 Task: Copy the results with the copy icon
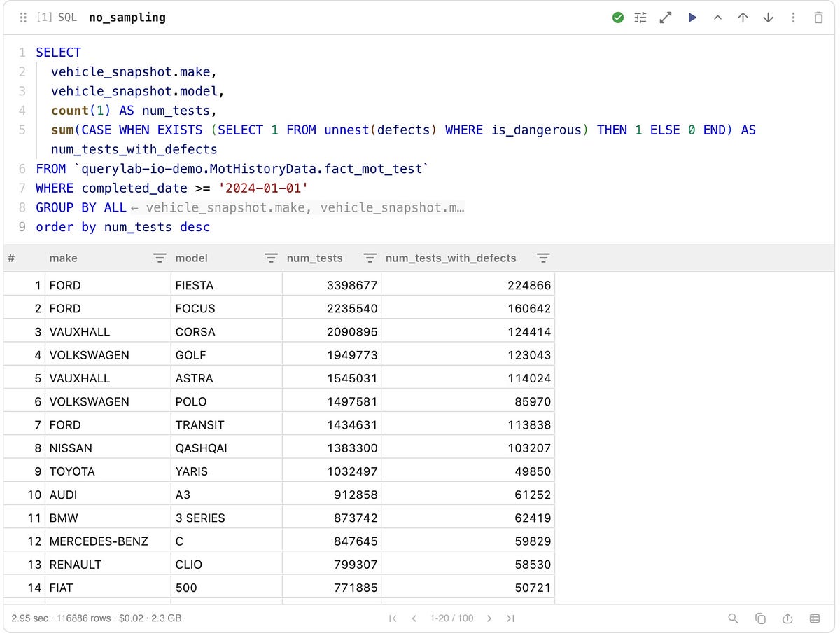coord(760,618)
